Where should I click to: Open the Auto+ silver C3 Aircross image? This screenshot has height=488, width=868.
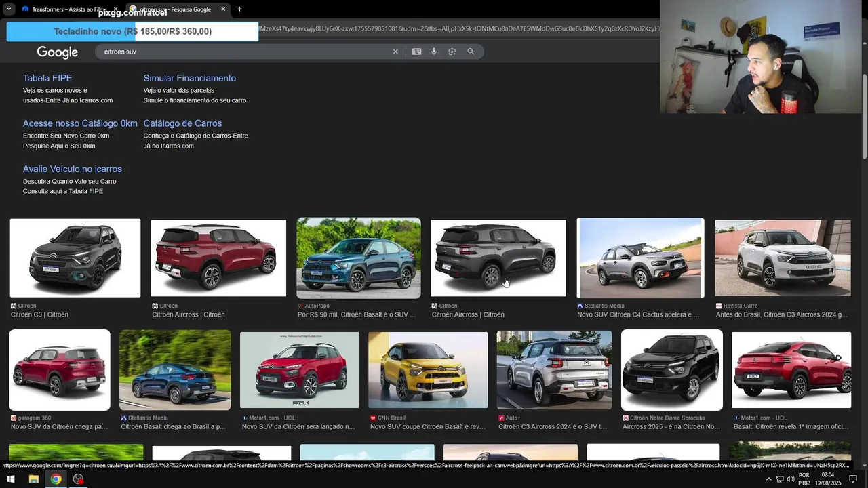(x=555, y=370)
